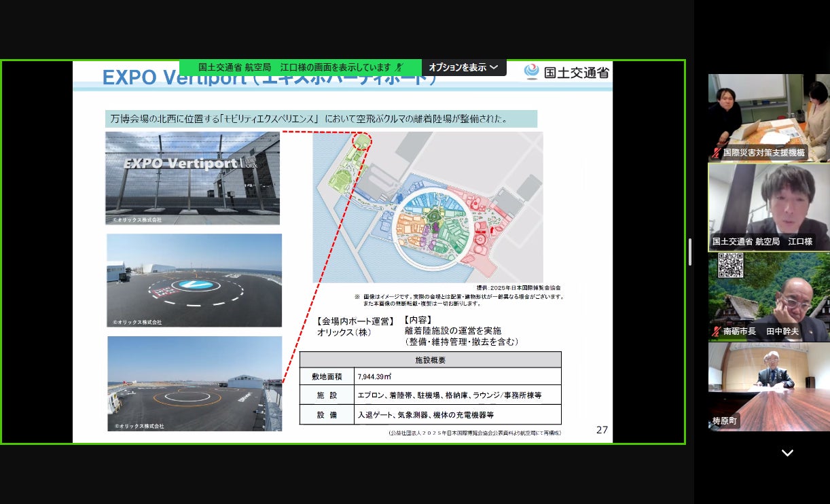This screenshot has width=830, height=504.
Task: Click the 施設概要 table header
Action: tap(430, 360)
